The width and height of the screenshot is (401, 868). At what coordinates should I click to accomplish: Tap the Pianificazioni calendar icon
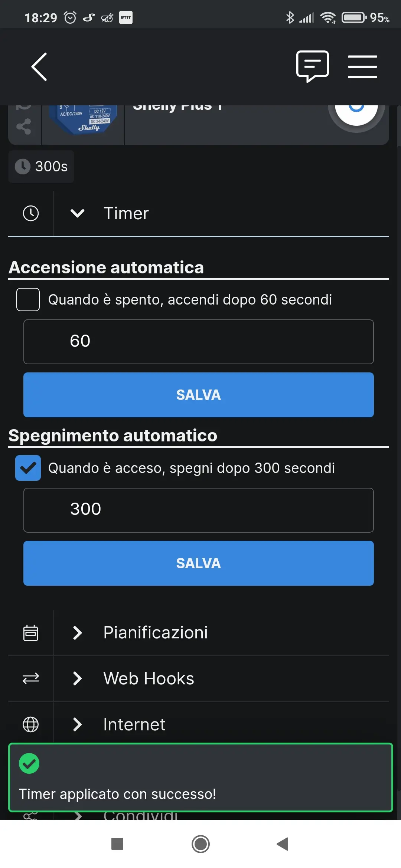(x=31, y=633)
